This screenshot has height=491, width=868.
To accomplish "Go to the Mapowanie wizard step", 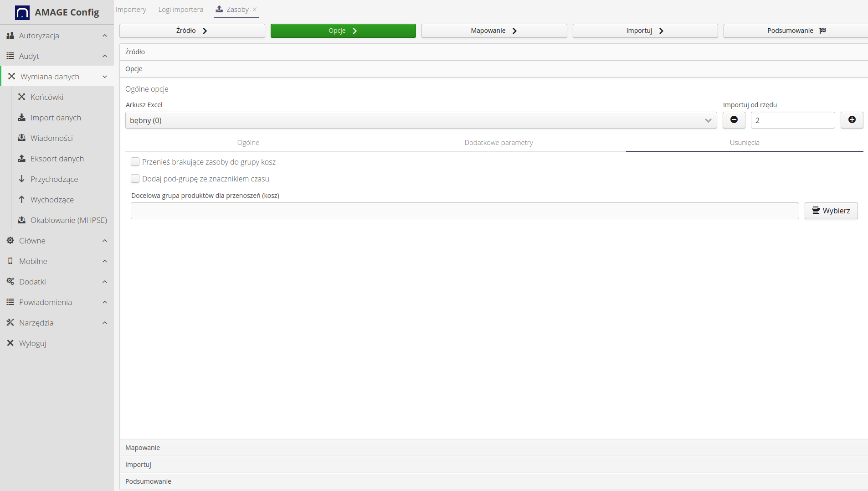I will click(x=494, y=31).
